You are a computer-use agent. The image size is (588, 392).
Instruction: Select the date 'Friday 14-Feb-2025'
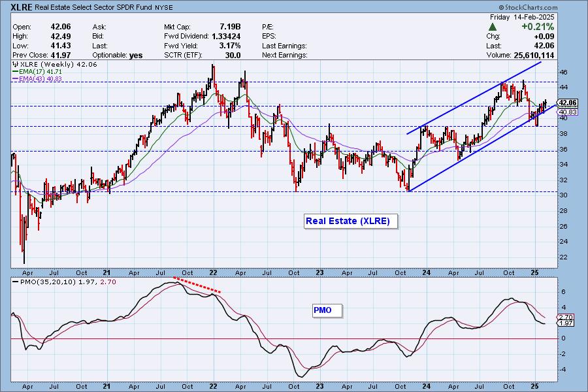coord(522,17)
